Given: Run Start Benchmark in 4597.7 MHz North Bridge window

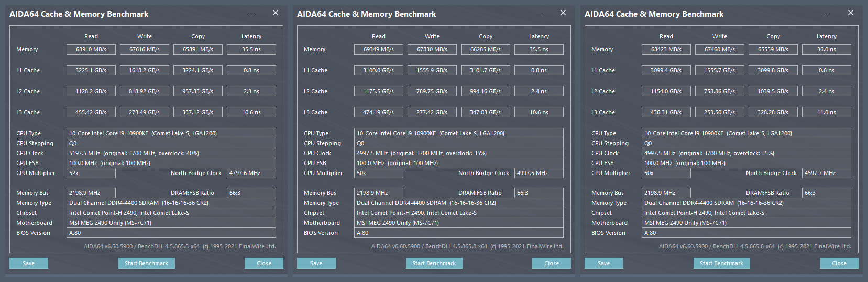Looking at the screenshot, I should [721, 263].
